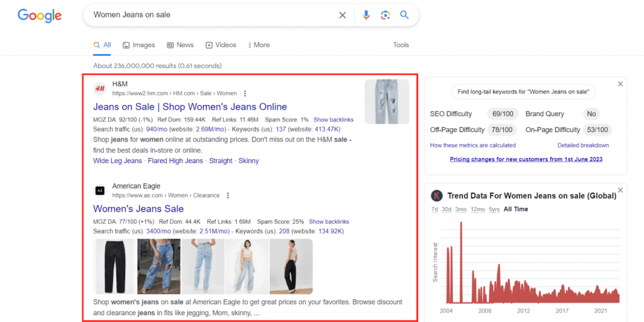
Task: Click the About 236,000,000 results text
Action: [157, 65]
